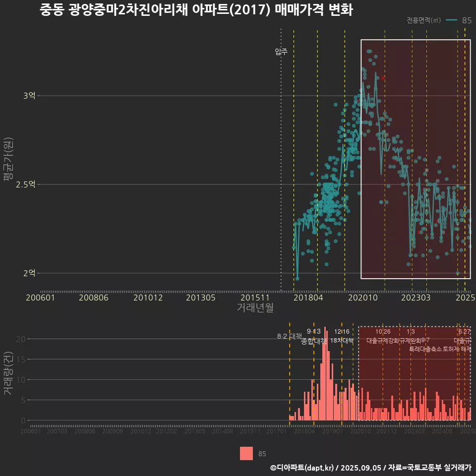This screenshot has height=476, width=476.
Task: Click the chart title '중동 광양중마2차진아리채 아파트(2017) 매매가격 변화'
Action: click(196, 10)
